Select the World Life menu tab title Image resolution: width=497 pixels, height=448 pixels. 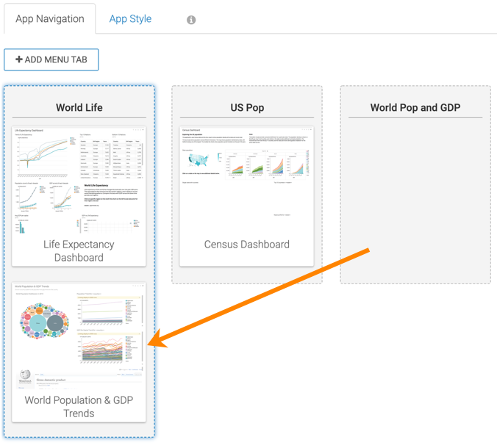[79, 107]
